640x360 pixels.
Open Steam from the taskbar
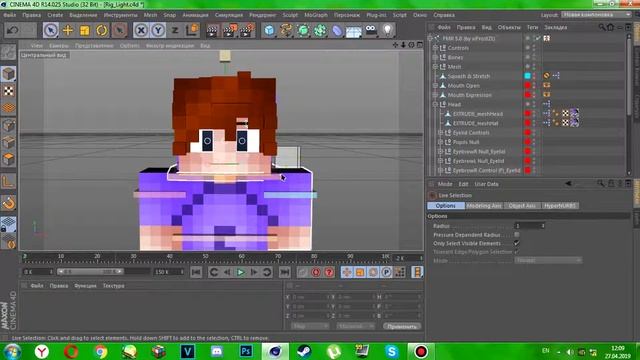pos(304,351)
